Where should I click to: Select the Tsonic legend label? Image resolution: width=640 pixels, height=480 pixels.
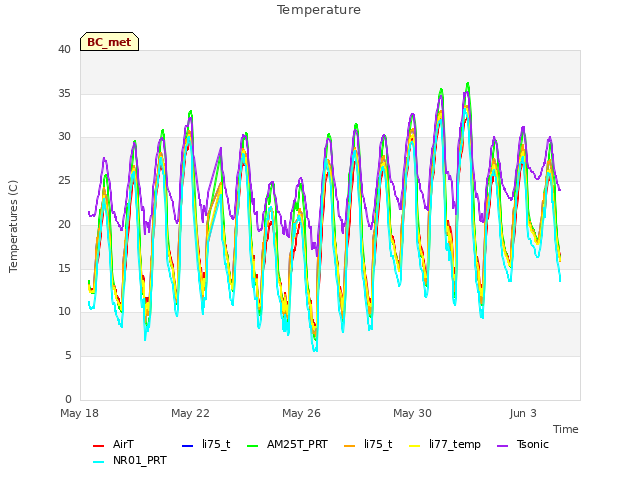coord(533,444)
